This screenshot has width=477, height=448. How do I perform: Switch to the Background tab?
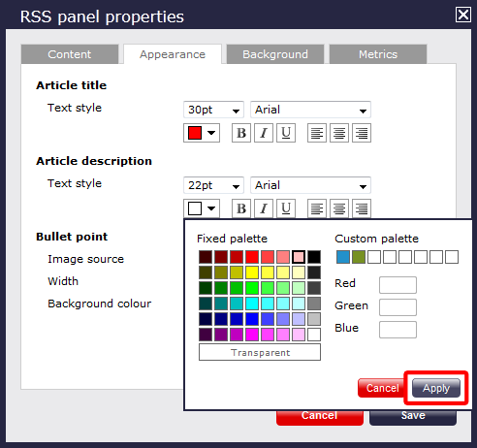click(275, 54)
